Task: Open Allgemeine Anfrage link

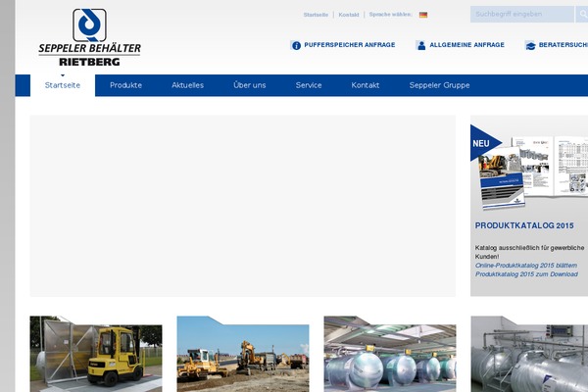Action: coord(466,45)
